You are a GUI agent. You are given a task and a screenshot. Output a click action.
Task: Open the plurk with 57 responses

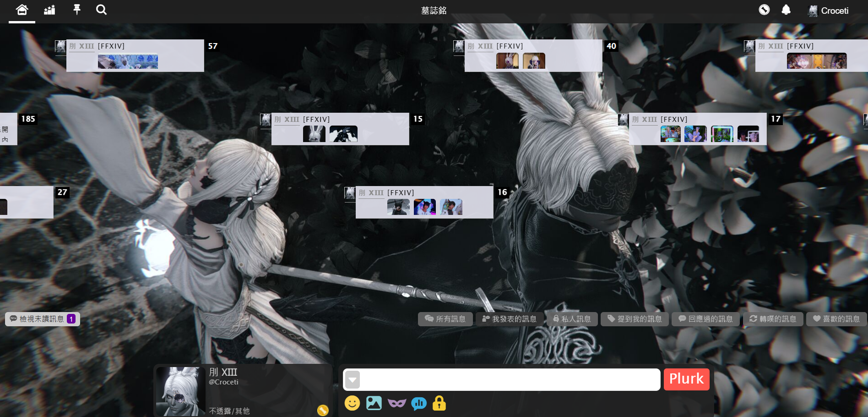135,55
